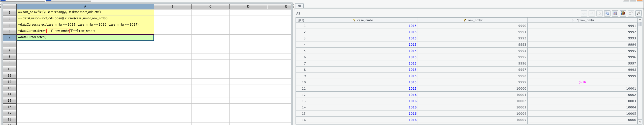Click case_nmbr 1015 in result row 1

[362, 26]
